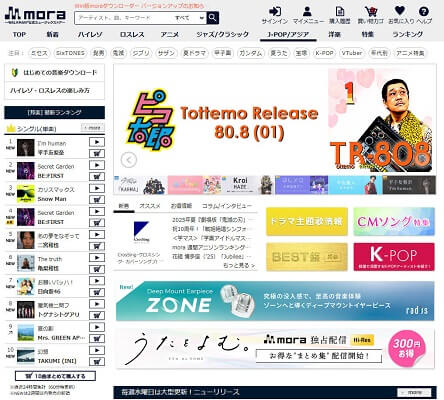Select the J-POP/アジア tab
444x400 pixels.
pyautogui.click(x=288, y=34)
